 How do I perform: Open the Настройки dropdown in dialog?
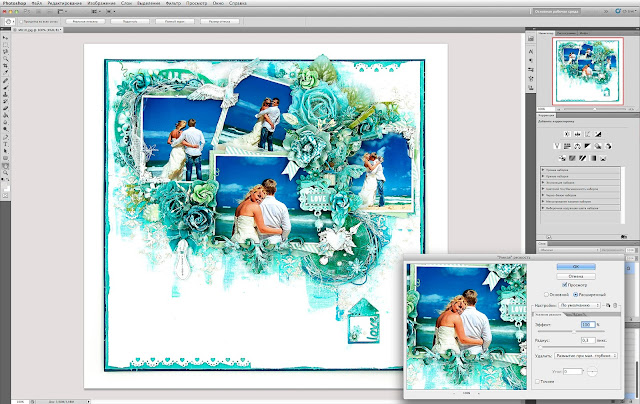click(580, 305)
